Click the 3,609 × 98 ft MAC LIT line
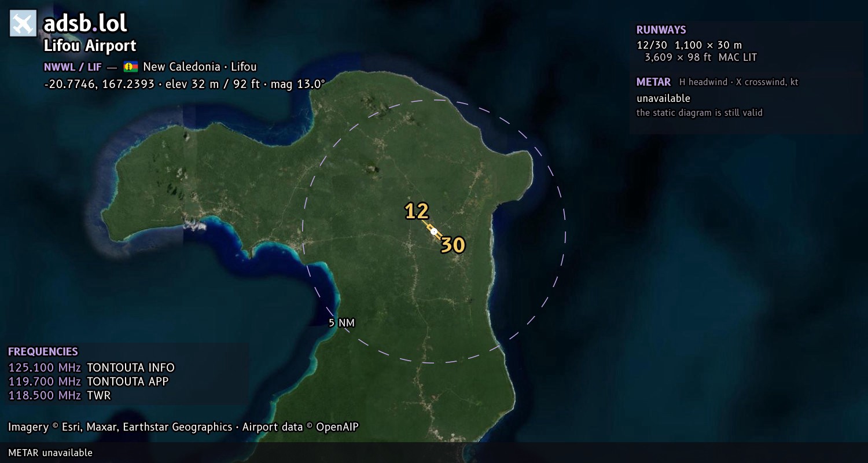868x463 pixels. click(x=701, y=57)
